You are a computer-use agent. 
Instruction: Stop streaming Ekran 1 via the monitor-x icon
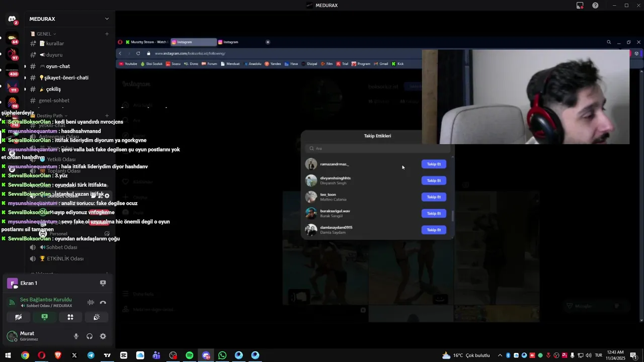click(103, 283)
